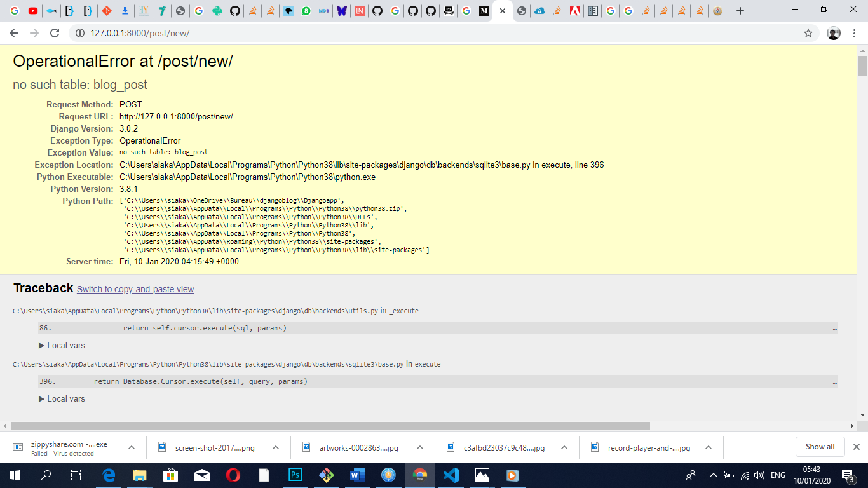Select the compass icon tab
Image resolution: width=868 pixels, height=488 pixels.
[x=717, y=11]
